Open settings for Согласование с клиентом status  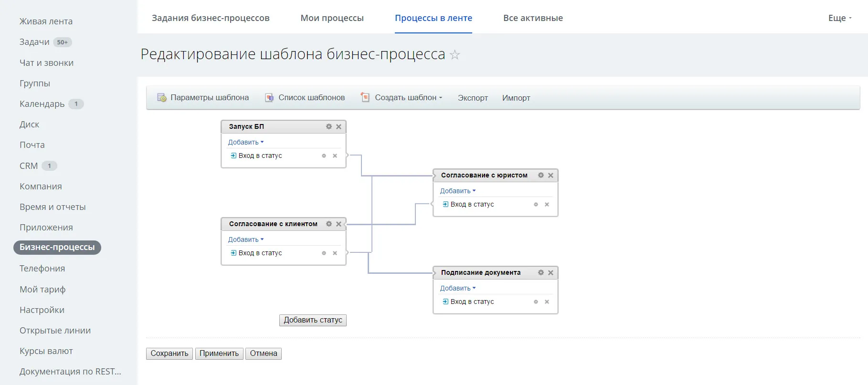(328, 224)
